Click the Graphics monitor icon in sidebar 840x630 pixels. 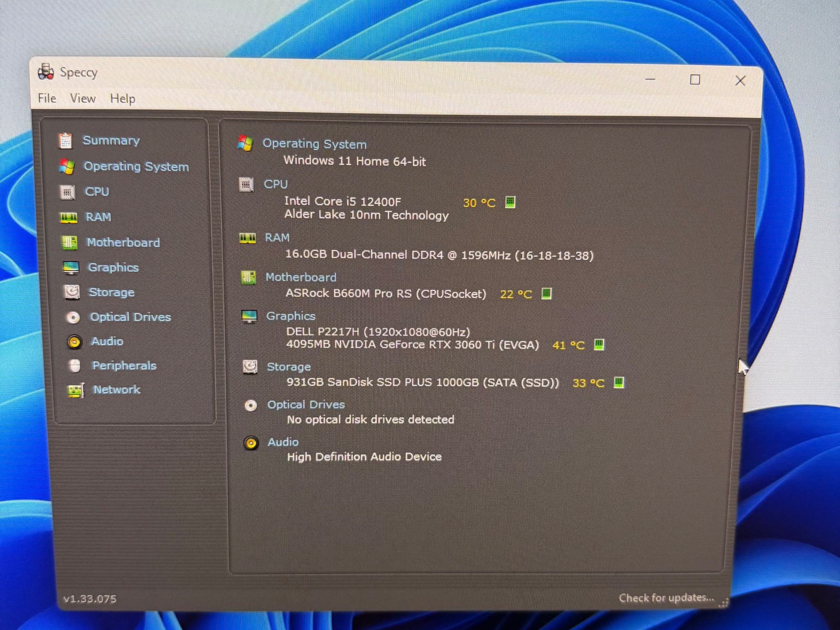click(x=71, y=268)
